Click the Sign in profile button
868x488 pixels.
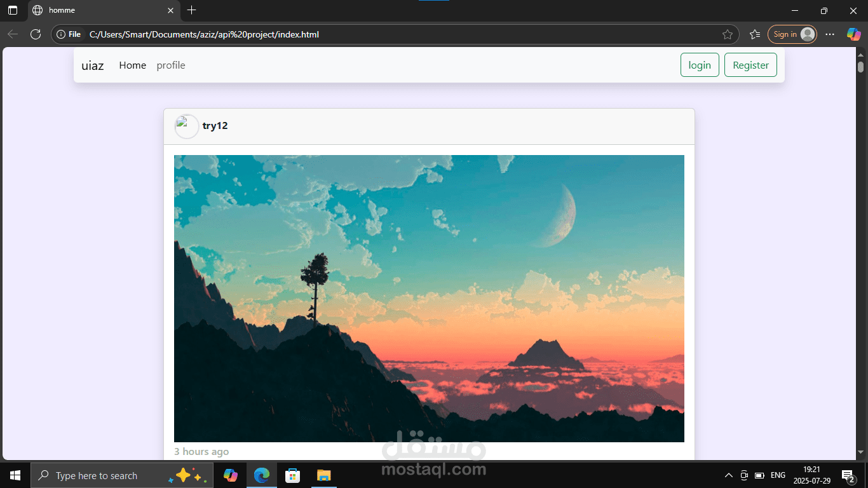click(792, 34)
